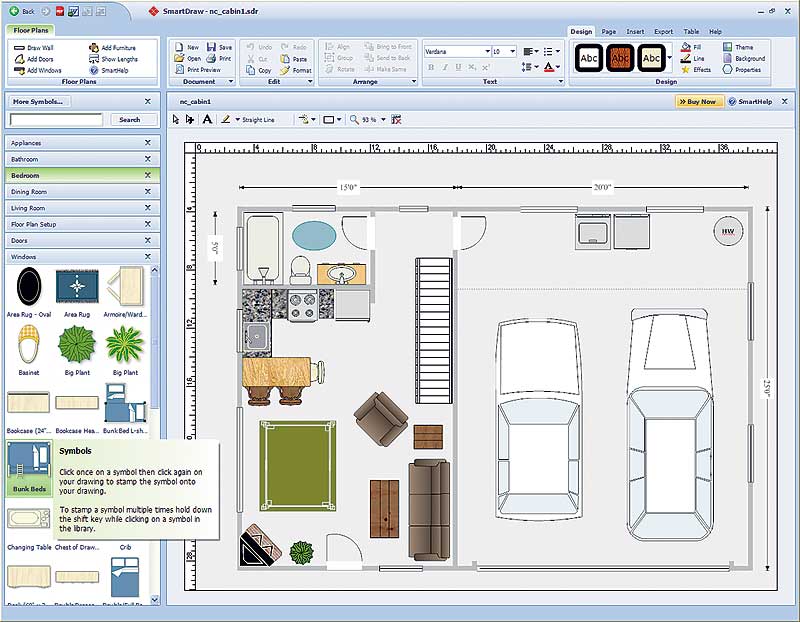
Task: Create a New document
Action: (x=187, y=47)
